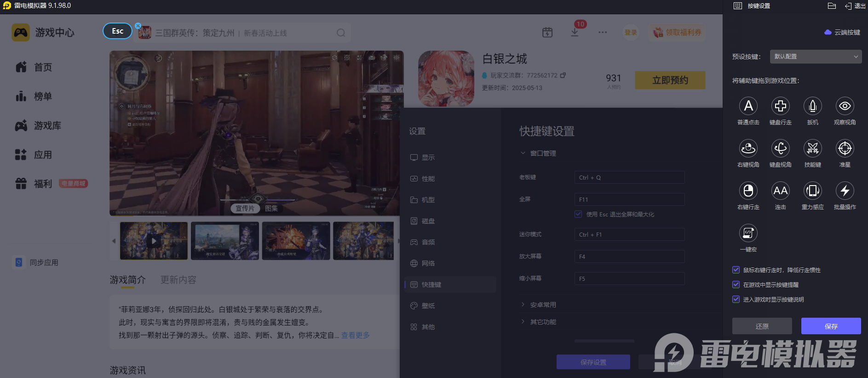Toggle 鼠标右键行走时，降低行走惯性 checkbox
The image size is (868, 378).
(736, 270)
